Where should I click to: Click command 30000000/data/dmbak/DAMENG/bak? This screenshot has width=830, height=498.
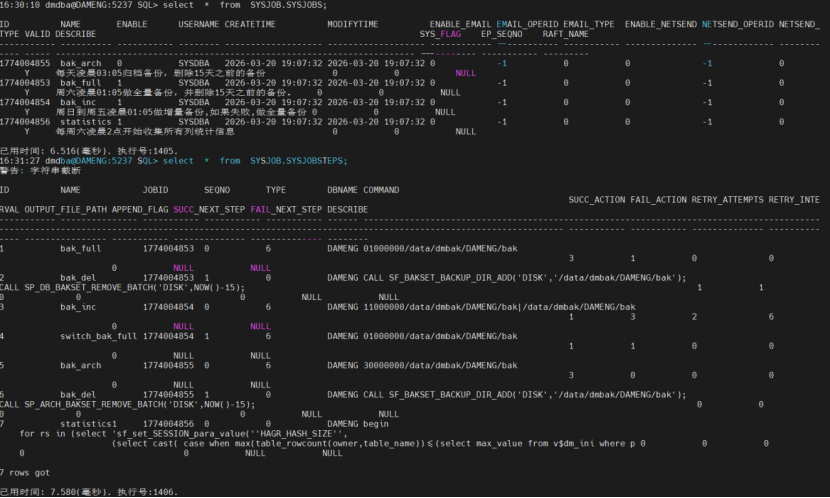pyautogui.click(x=440, y=366)
